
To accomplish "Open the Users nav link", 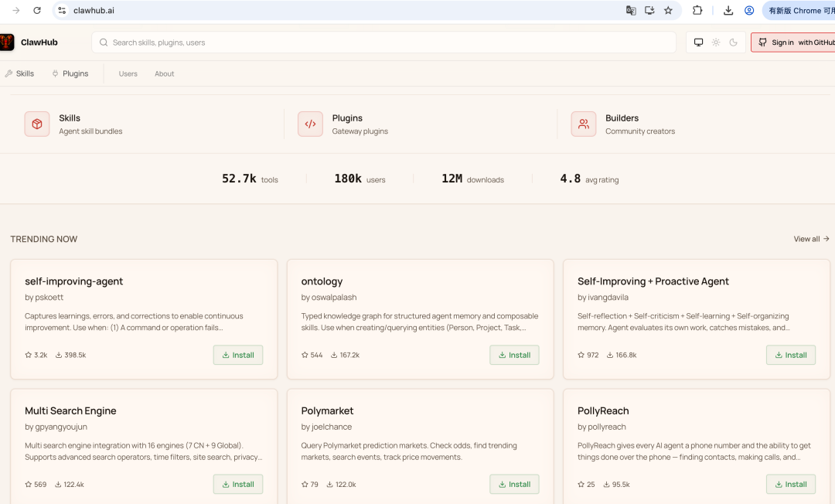I will (128, 74).
